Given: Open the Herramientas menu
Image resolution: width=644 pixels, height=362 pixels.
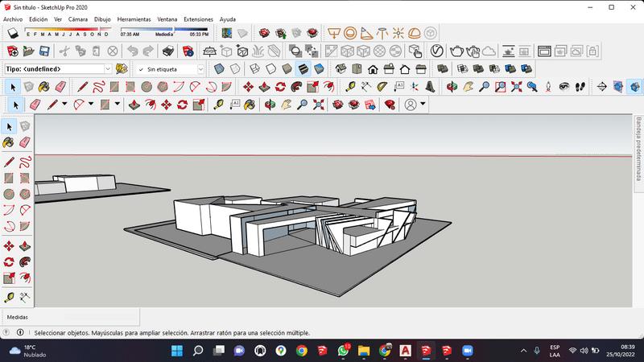Looking at the screenshot, I should pos(134,19).
